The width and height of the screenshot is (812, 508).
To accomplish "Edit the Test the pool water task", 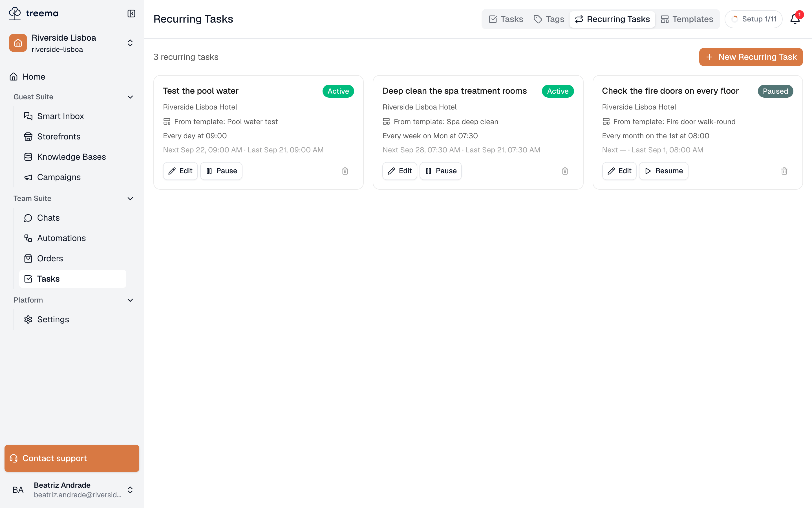I will pyautogui.click(x=180, y=171).
